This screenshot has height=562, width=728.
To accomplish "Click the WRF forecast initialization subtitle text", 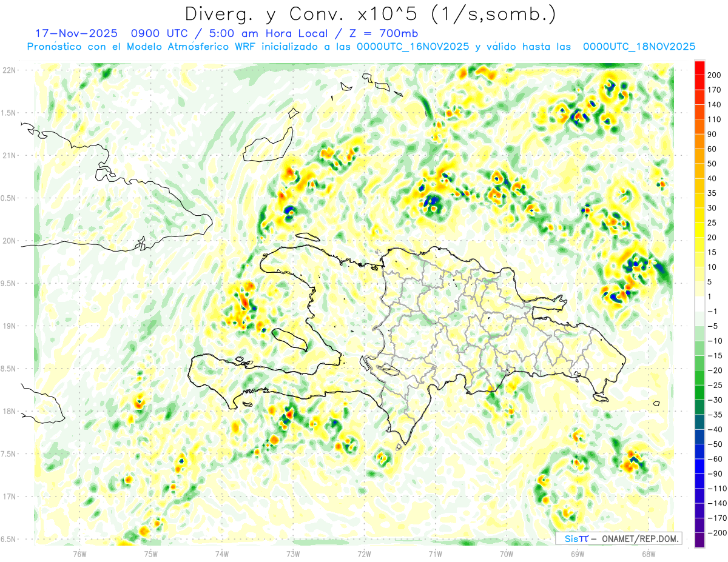I will (x=361, y=47).
